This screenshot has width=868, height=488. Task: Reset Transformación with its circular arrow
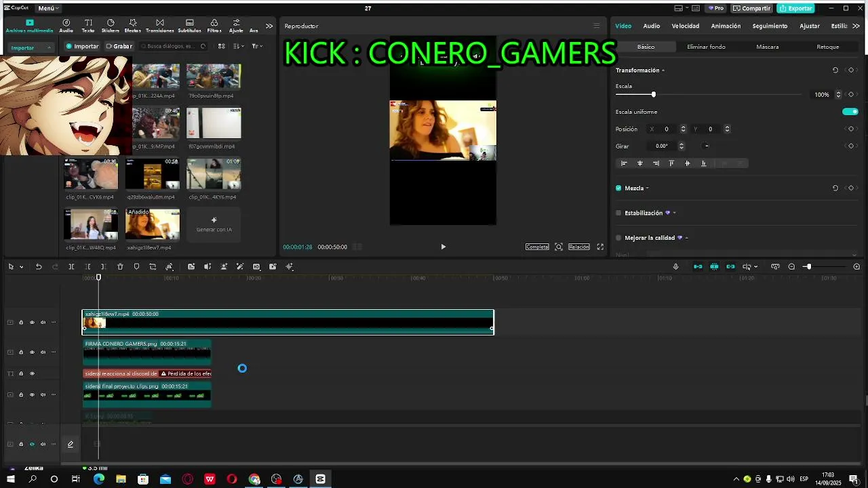pos(835,70)
